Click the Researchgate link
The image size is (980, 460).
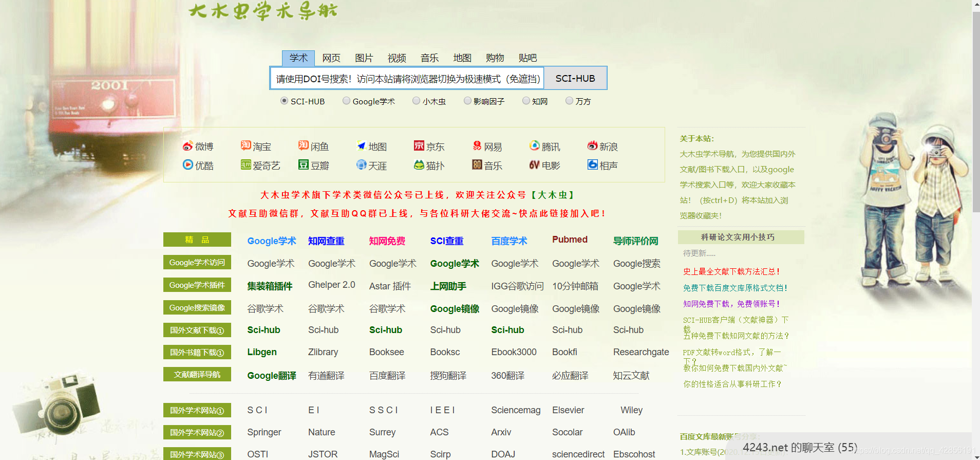pyautogui.click(x=641, y=352)
